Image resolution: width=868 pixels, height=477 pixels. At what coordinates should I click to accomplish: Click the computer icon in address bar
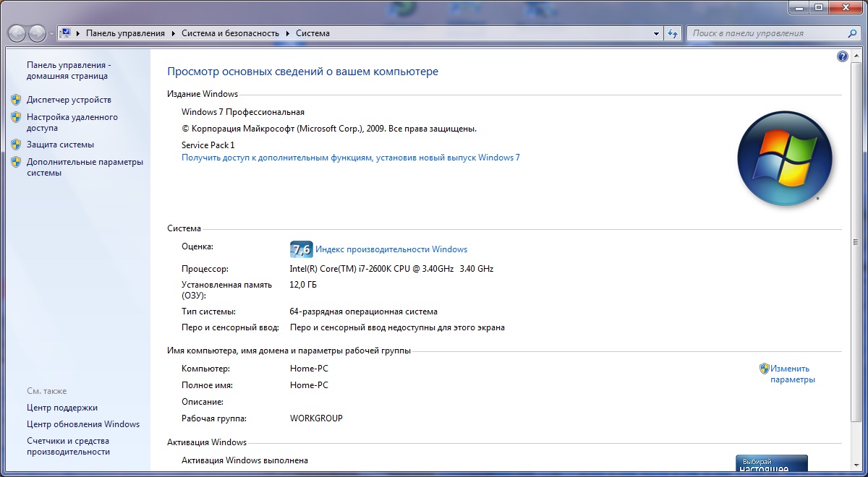(x=66, y=33)
